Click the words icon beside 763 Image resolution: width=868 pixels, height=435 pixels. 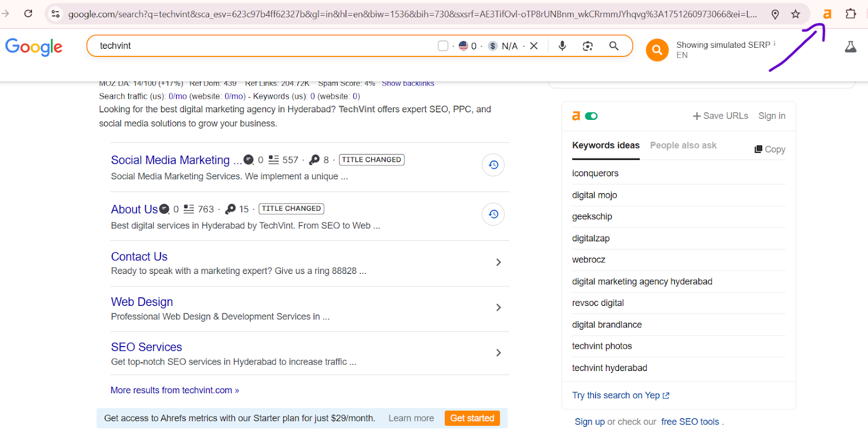189,209
